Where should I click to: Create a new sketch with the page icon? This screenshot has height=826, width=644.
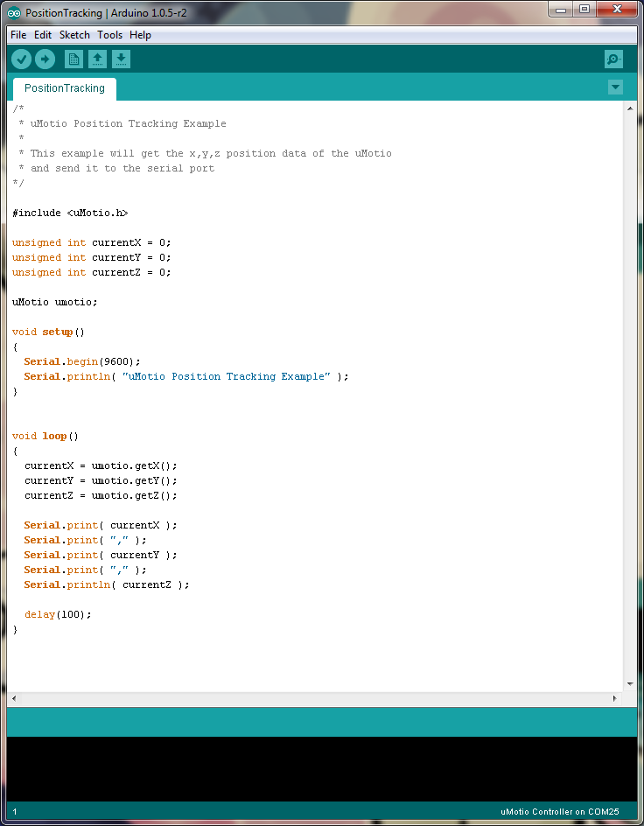(74, 59)
